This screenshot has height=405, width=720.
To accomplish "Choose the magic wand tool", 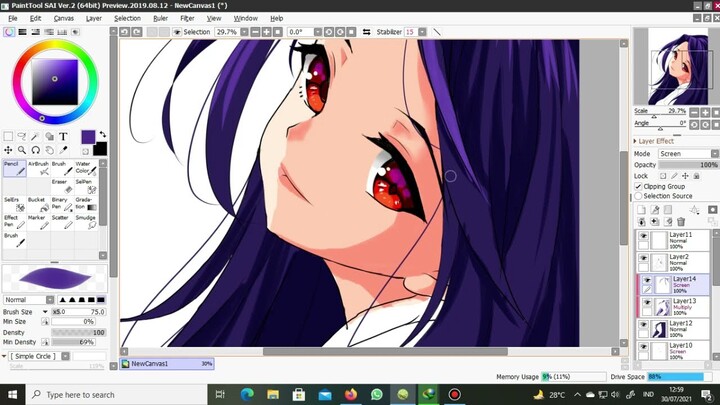I will point(35,136).
